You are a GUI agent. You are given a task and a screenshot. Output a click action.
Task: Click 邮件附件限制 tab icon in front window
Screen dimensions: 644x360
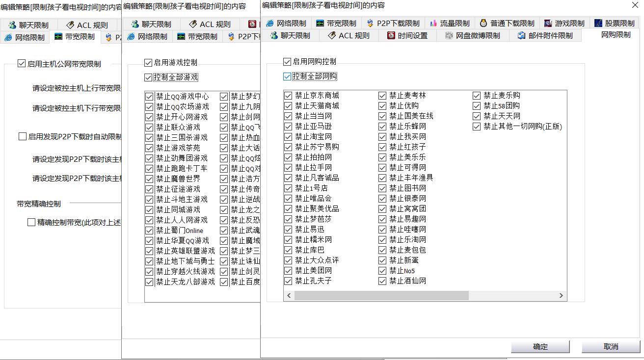pos(521,35)
